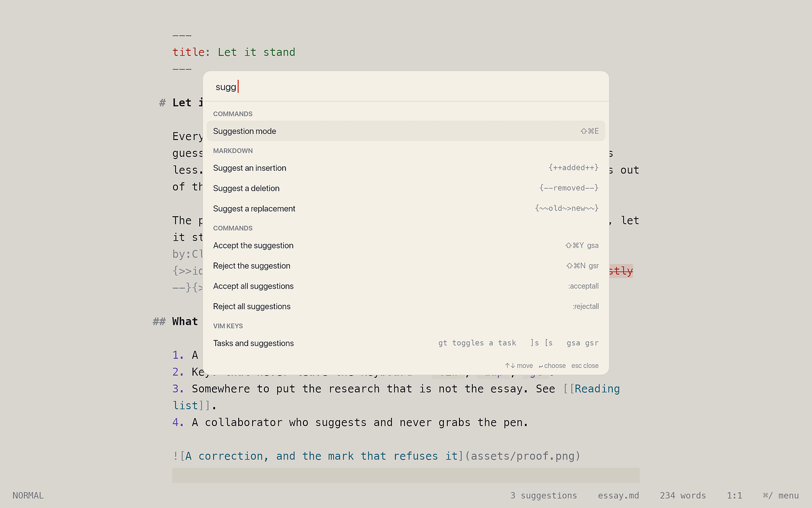Select Reject all suggestions

tap(405, 306)
